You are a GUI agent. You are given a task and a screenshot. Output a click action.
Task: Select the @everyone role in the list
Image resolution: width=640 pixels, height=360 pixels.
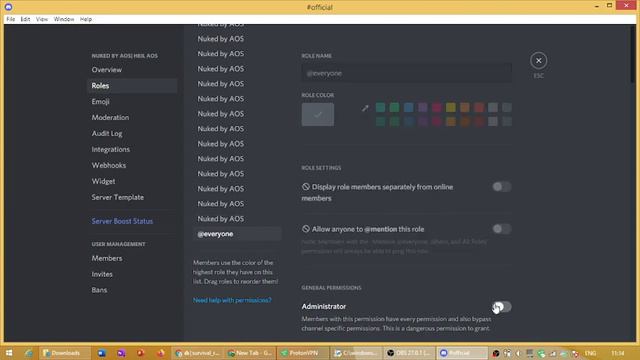[x=237, y=234]
